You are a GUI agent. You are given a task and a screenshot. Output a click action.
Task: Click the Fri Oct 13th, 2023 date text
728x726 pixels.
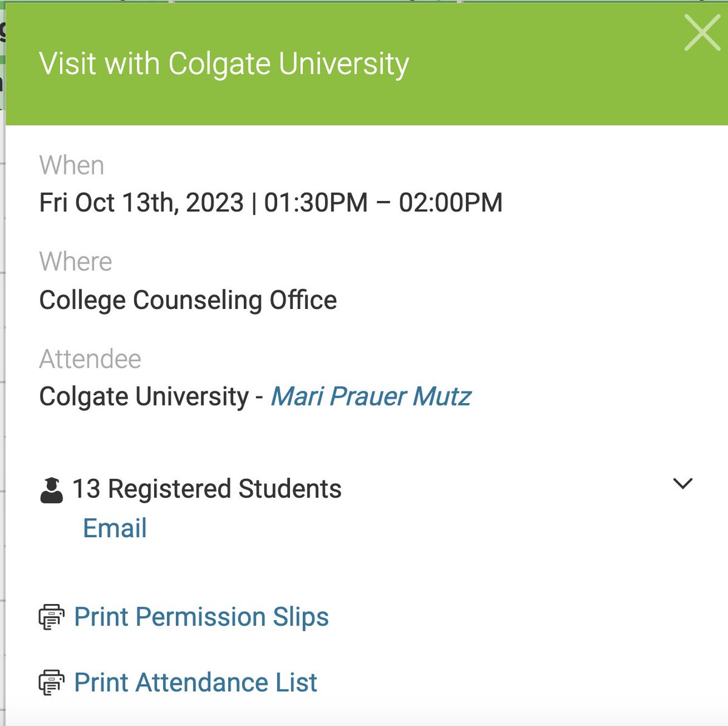click(141, 203)
